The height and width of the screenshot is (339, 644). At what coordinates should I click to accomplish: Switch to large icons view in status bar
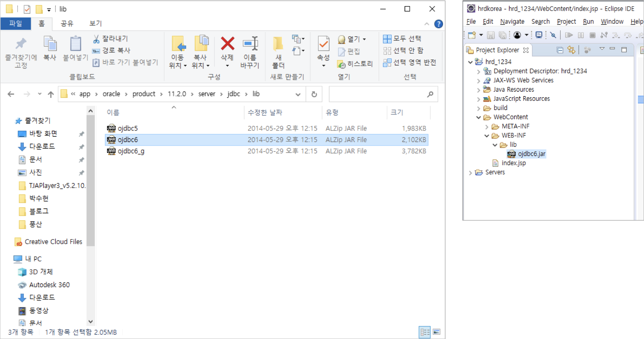click(437, 332)
